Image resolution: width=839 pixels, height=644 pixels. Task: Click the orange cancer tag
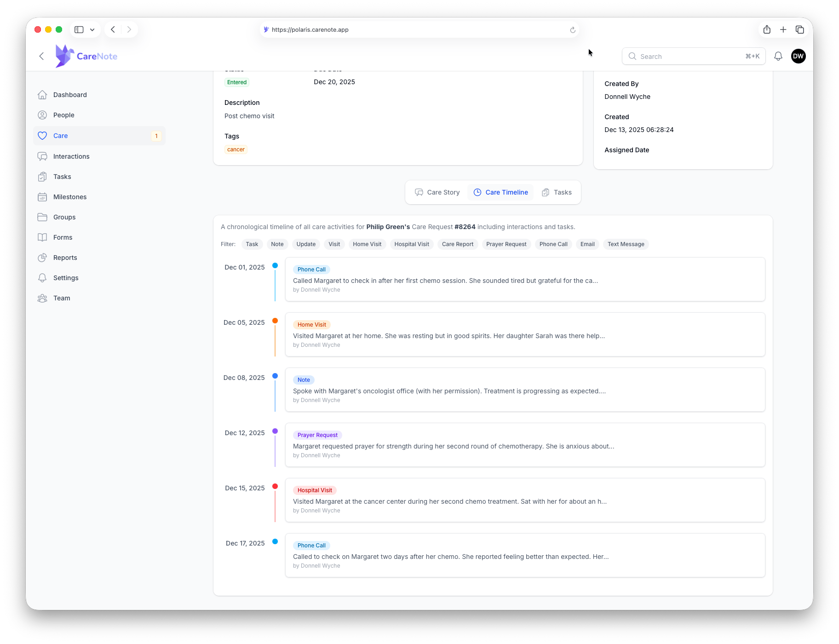pyautogui.click(x=236, y=149)
